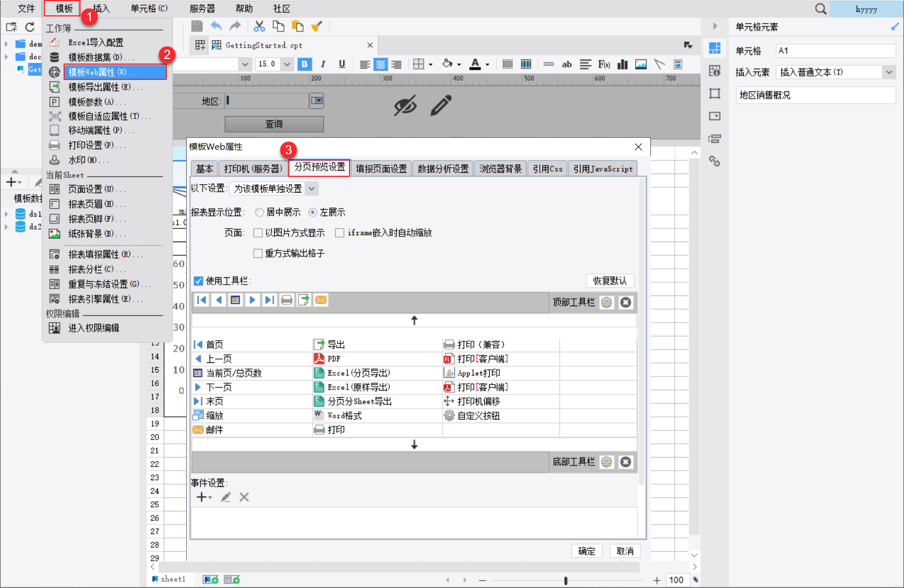This screenshot has width=904, height=588.
Task: Toggle italic formatting
Action: pyautogui.click(x=323, y=64)
